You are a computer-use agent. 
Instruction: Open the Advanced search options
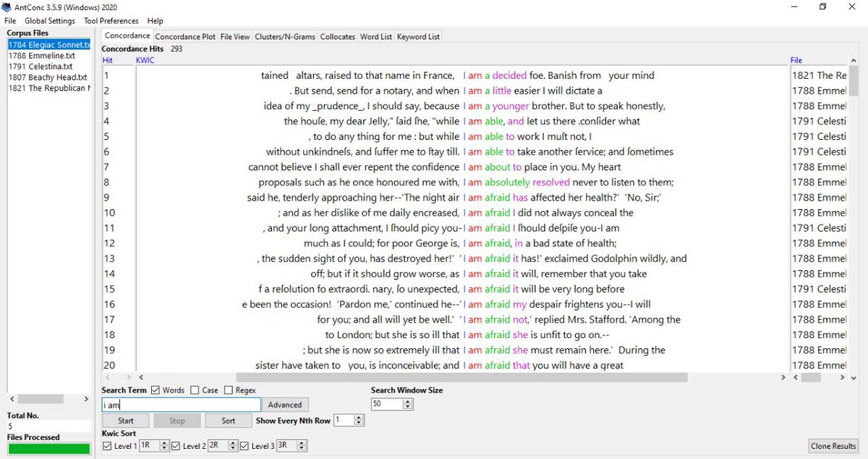click(x=285, y=405)
